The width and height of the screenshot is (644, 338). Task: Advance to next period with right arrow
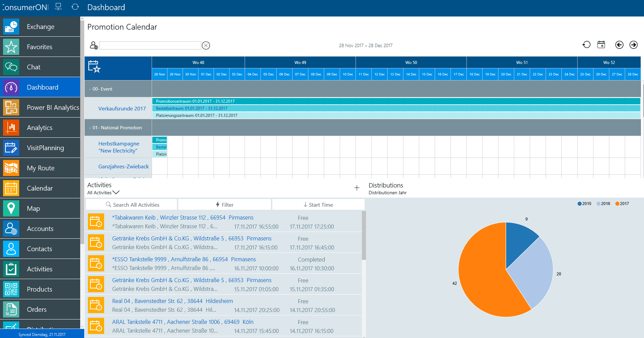pos(634,45)
